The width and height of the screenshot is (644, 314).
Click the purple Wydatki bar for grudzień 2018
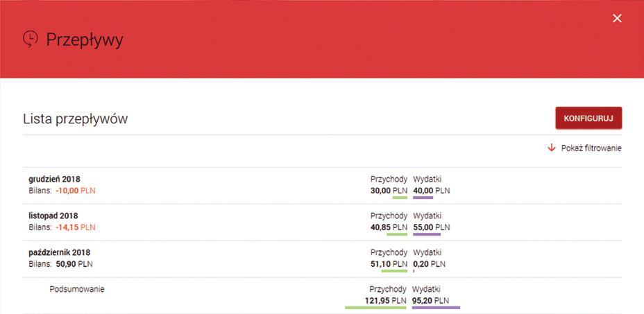coord(423,198)
